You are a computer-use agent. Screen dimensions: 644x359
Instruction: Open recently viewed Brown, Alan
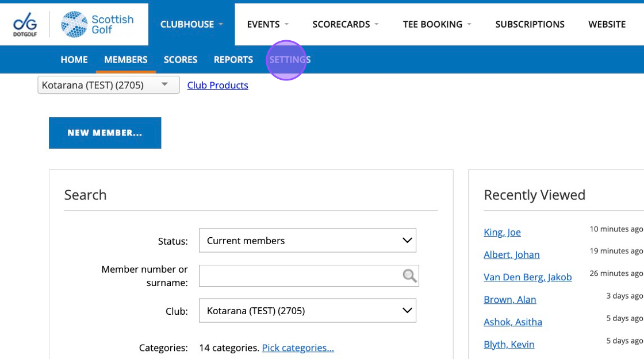pos(510,299)
